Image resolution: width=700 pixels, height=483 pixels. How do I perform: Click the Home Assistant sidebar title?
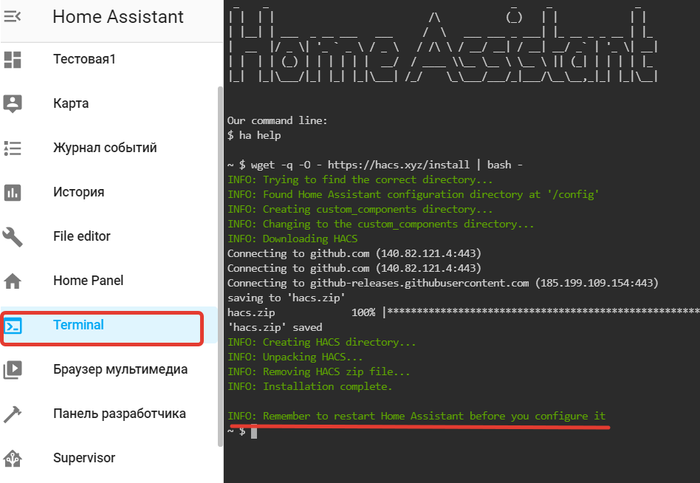point(118,17)
